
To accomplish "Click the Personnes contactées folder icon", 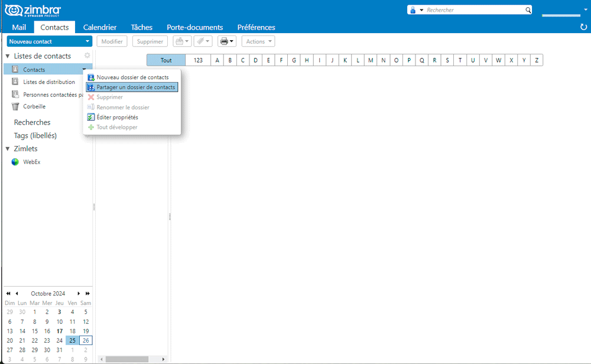I will [15, 94].
